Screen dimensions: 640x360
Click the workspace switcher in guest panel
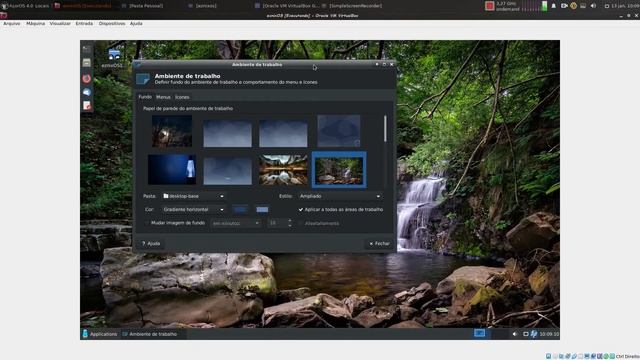[480, 333]
